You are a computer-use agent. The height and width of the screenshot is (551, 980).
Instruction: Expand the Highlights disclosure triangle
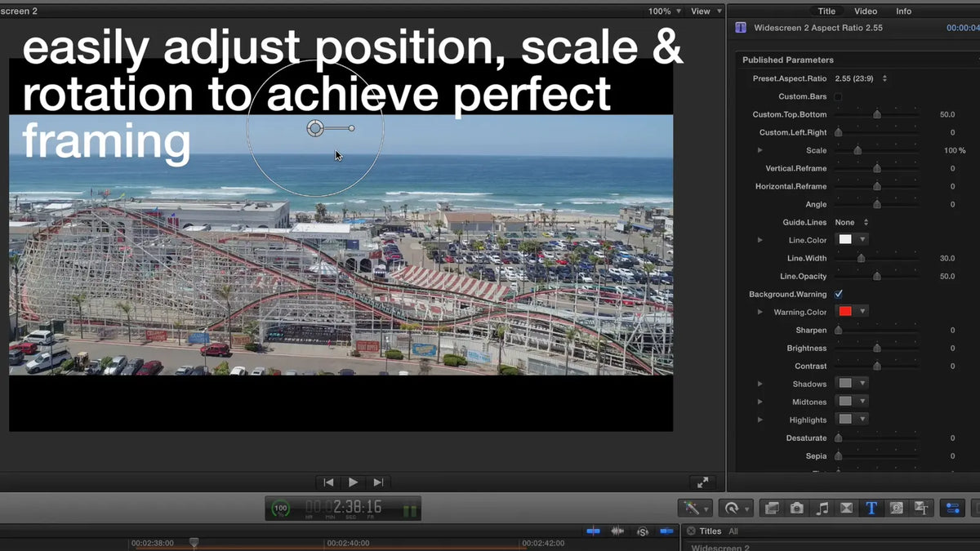(760, 420)
